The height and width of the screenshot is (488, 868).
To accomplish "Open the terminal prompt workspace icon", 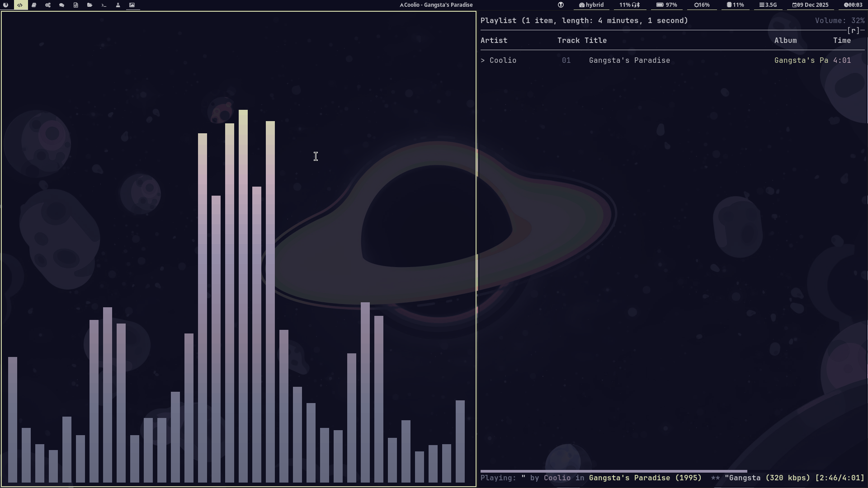I will click(104, 5).
